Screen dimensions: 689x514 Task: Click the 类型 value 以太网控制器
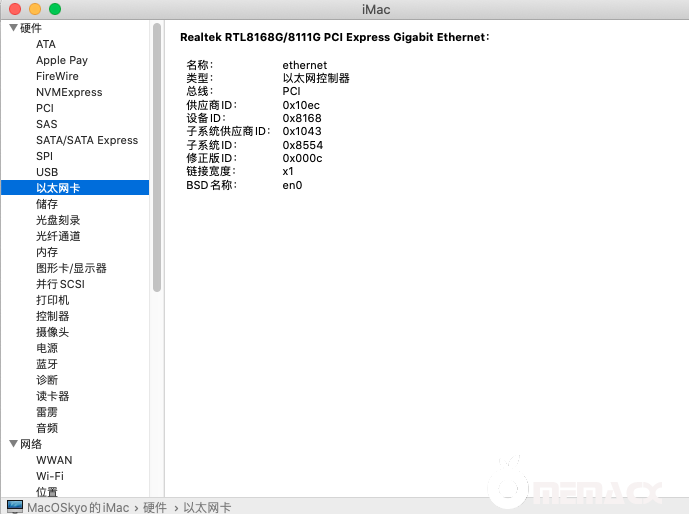click(316, 78)
